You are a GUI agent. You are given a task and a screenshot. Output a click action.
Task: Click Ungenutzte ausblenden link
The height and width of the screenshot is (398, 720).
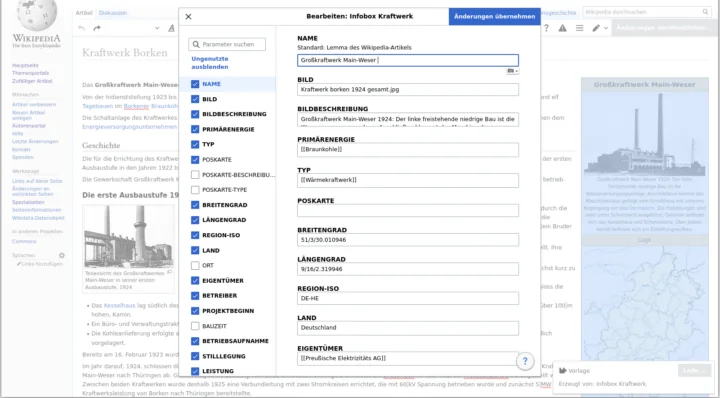[x=210, y=63]
